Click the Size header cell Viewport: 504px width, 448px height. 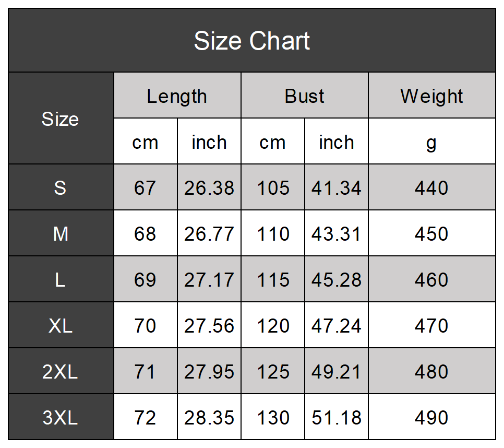pos(61,119)
